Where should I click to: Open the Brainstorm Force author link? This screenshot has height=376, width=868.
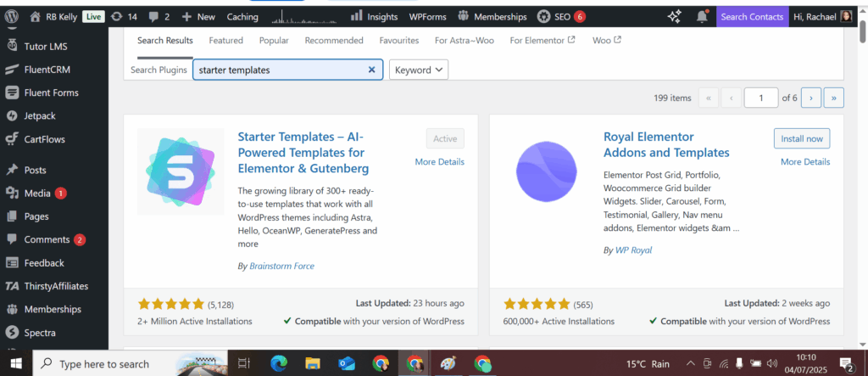(x=281, y=267)
